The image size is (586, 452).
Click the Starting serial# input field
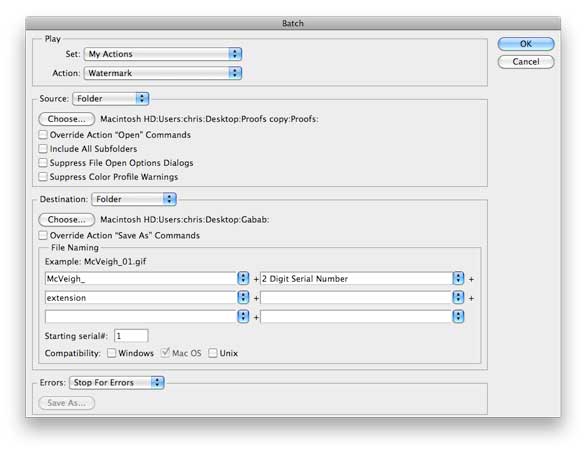(131, 336)
